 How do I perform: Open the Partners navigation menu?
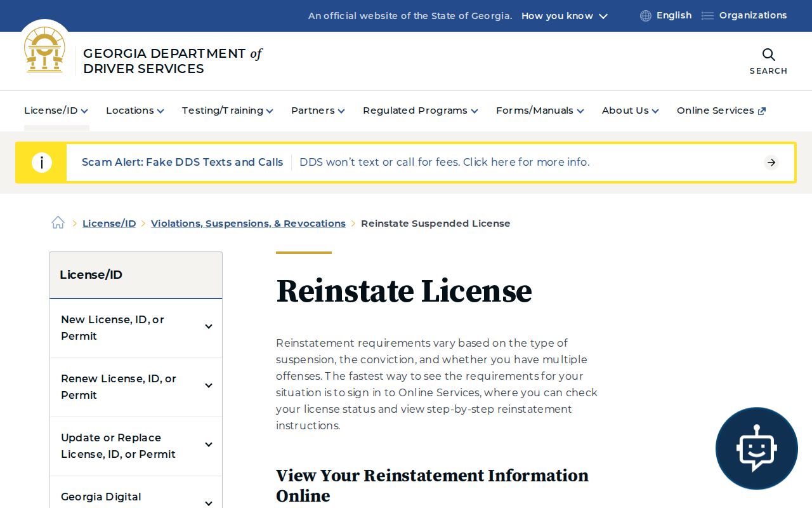[318, 110]
